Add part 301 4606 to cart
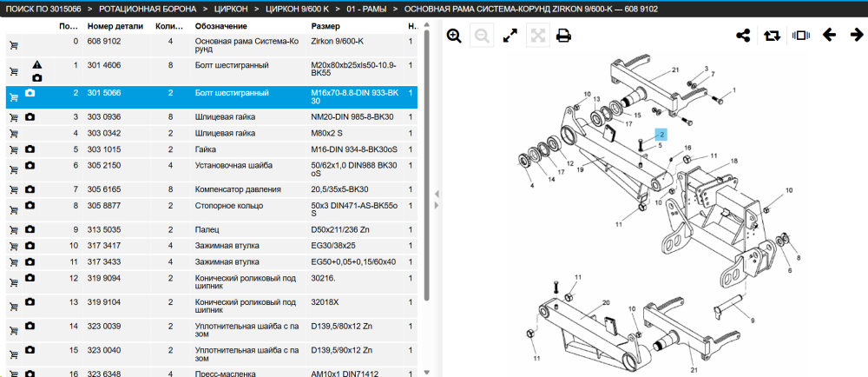Viewport: 868px width, 377px height. tap(13, 71)
